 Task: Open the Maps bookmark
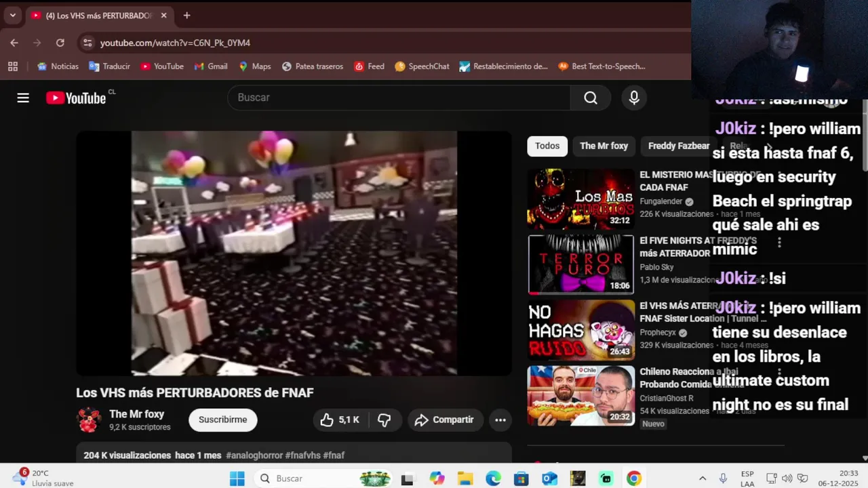(255, 66)
